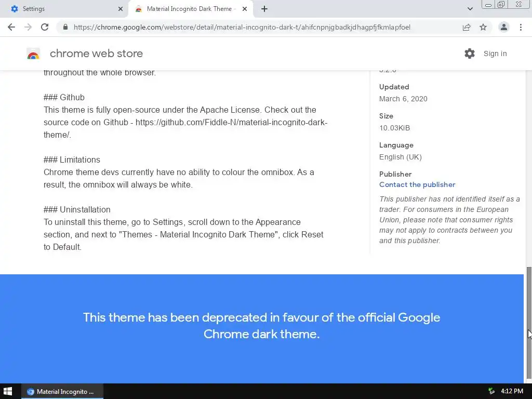This screenshot has width=532, height=399.
Task: Click the ### Limitations heading
Action: pos(72,160)
